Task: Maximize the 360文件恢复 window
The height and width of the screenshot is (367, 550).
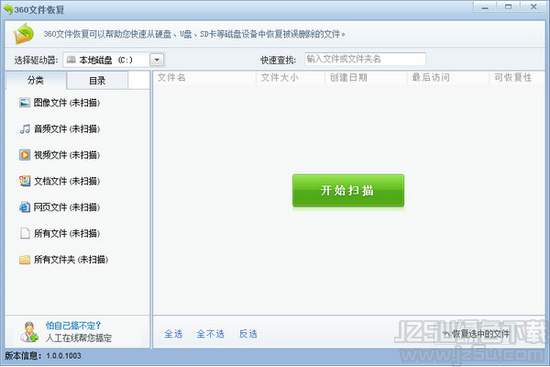Action: coord(508,7)
